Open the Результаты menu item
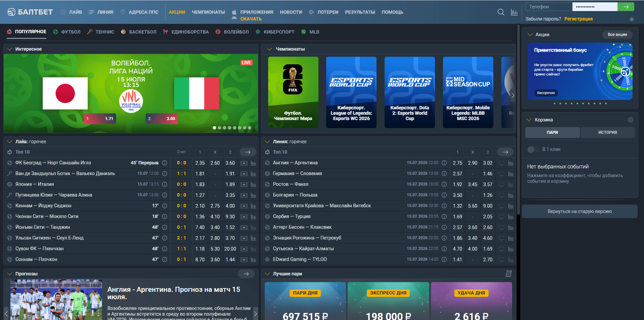The width and height of the screenshot is (644, 320). point(360,12)
